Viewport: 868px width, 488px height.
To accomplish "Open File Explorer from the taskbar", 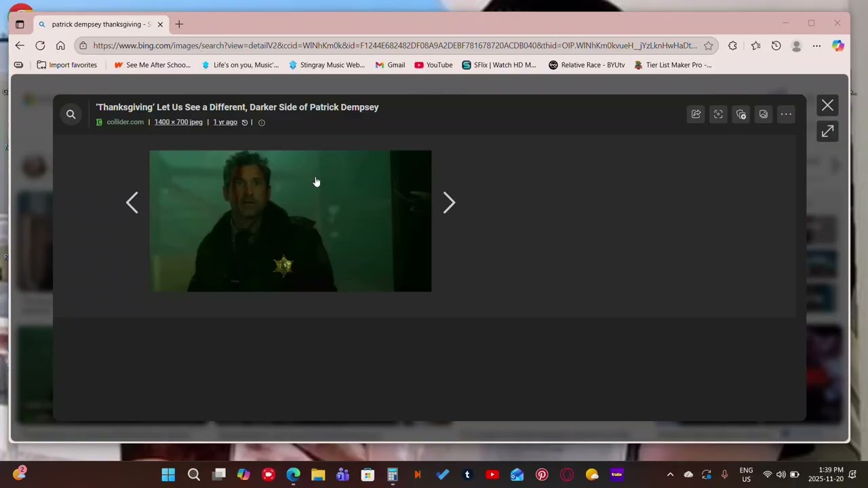I will pyautogui.click(x=318, y=474).
